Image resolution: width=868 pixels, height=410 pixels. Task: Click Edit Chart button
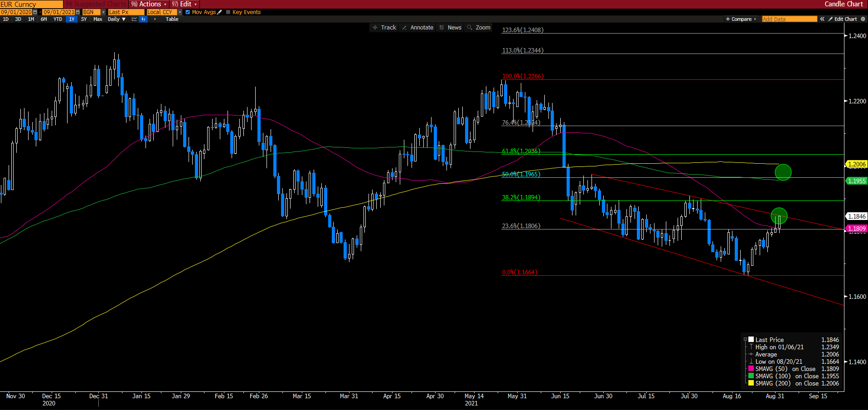point(843,19)
